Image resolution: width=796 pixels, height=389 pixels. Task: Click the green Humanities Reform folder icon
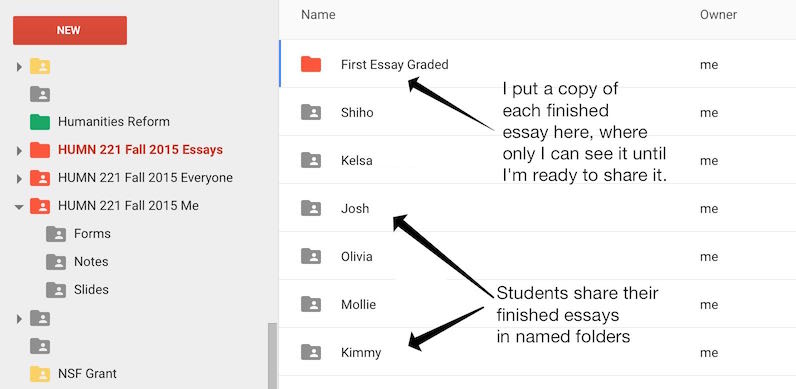pyautogui.click(x=40, y=122)
